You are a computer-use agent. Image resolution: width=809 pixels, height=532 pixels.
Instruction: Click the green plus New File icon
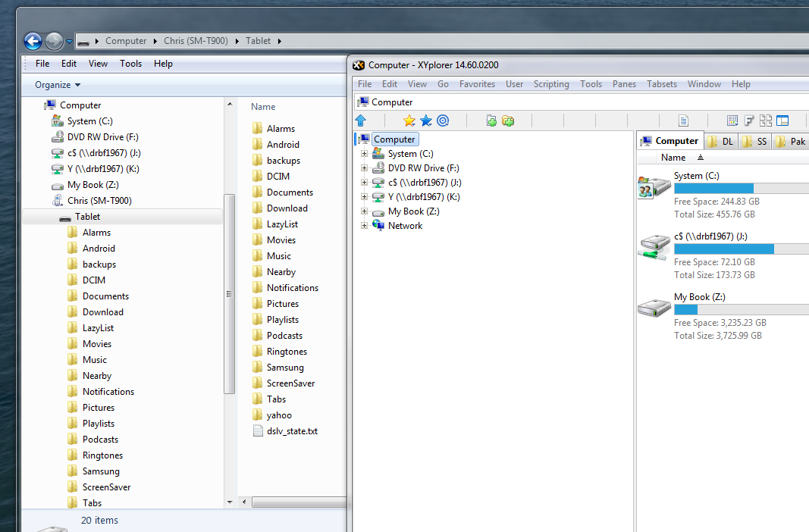point(491,120)
